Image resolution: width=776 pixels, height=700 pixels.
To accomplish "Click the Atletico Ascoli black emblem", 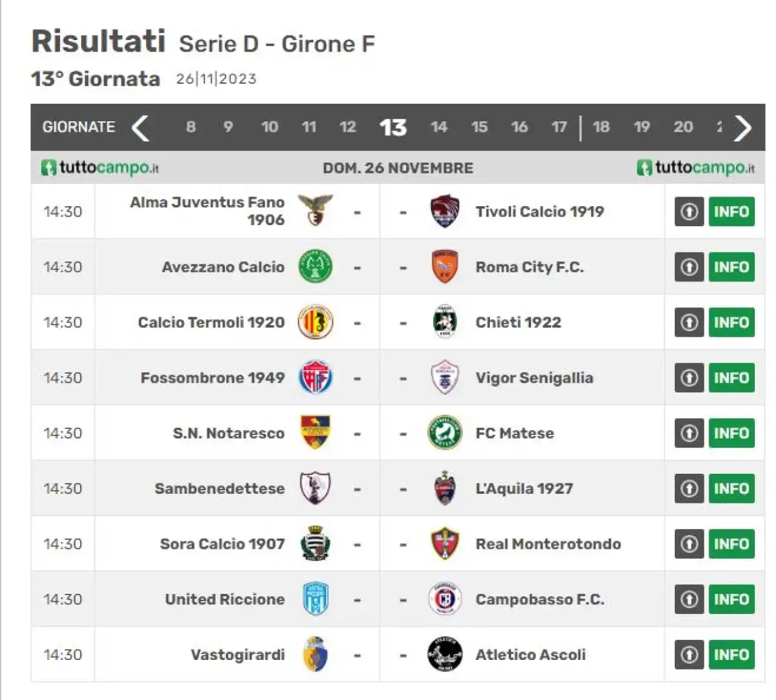I will tap(444, 655).
